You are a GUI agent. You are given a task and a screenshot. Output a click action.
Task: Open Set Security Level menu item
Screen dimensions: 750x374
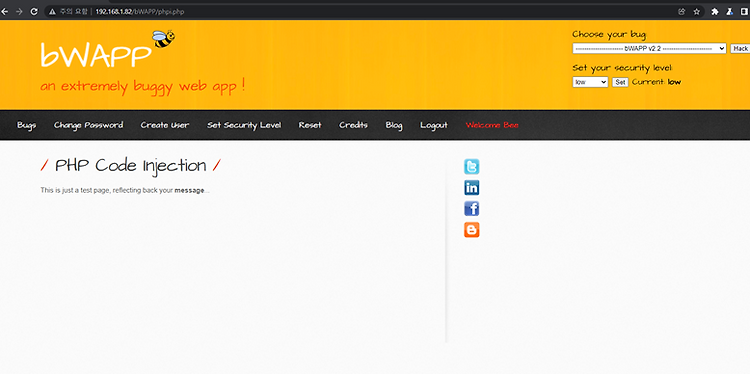point(244,125)
